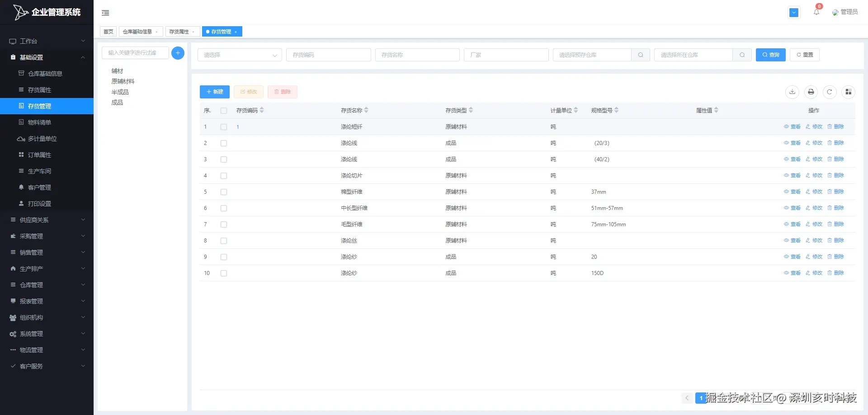868x415 pixels.
Task: Edit row 2 涤纶线 (20/3)
Action: 814,143
